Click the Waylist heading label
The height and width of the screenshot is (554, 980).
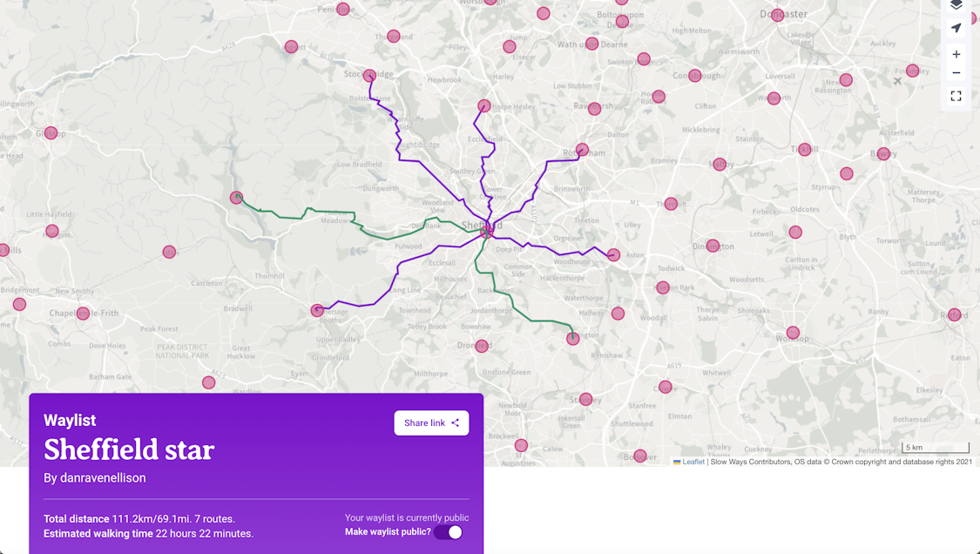coord(70,420)
